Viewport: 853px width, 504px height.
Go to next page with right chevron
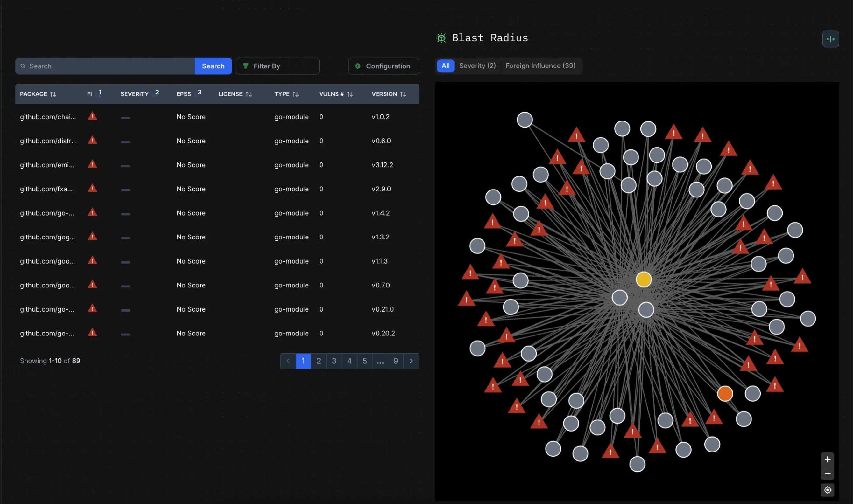pos(411,361)
